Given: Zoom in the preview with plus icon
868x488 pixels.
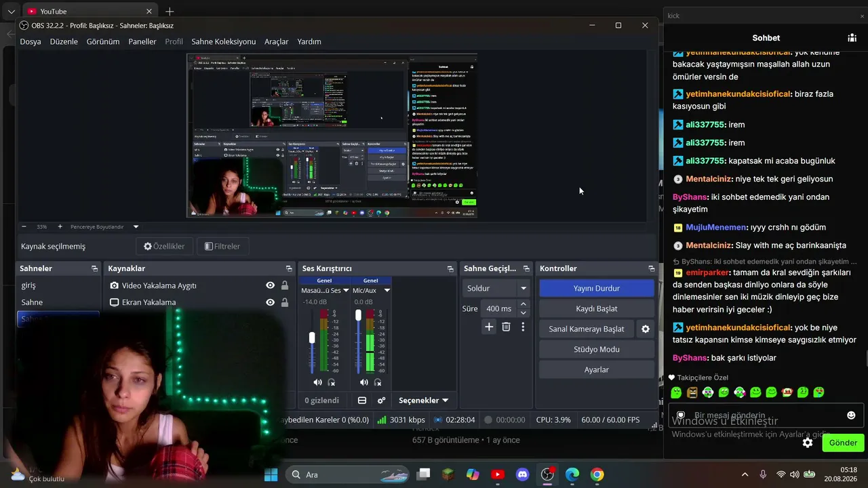Looking at the screenshot, I should pos(60,226).
